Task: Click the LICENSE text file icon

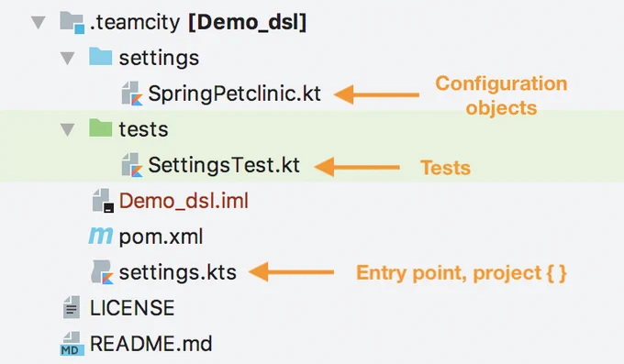Action: (x=72, y=307)
